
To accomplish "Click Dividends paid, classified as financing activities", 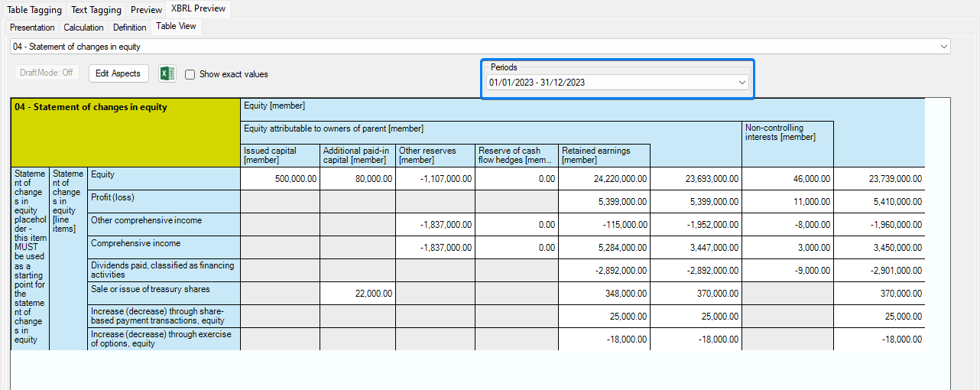I will 164,270.
